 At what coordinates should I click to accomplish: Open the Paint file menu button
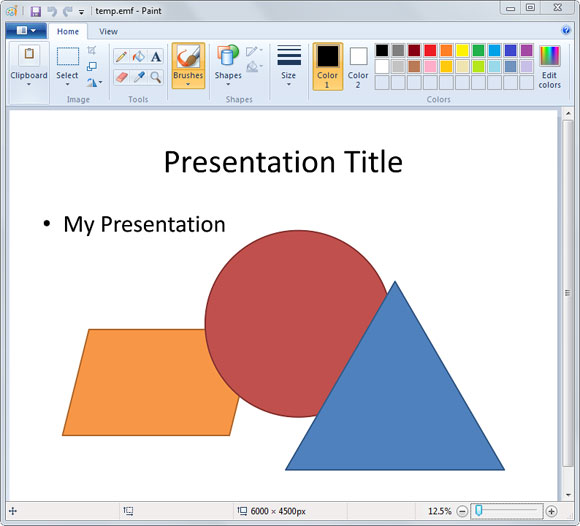click(26, 31)
